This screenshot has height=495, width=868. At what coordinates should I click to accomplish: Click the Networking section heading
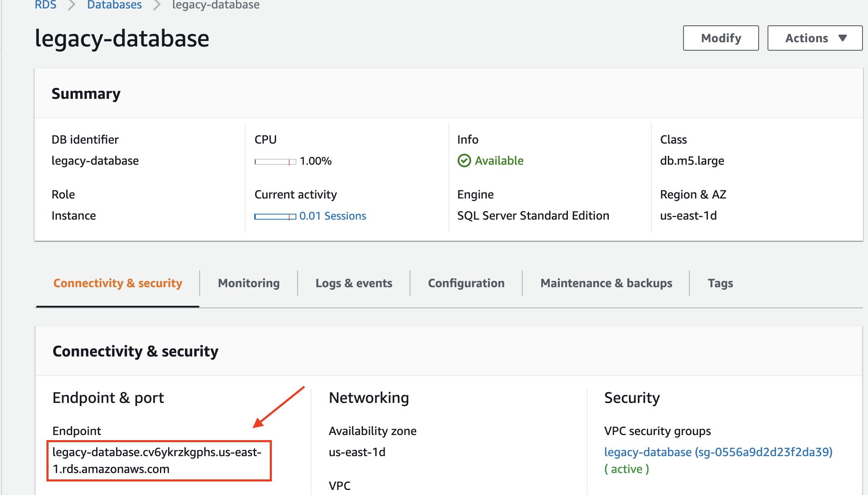tap(369, 398)
